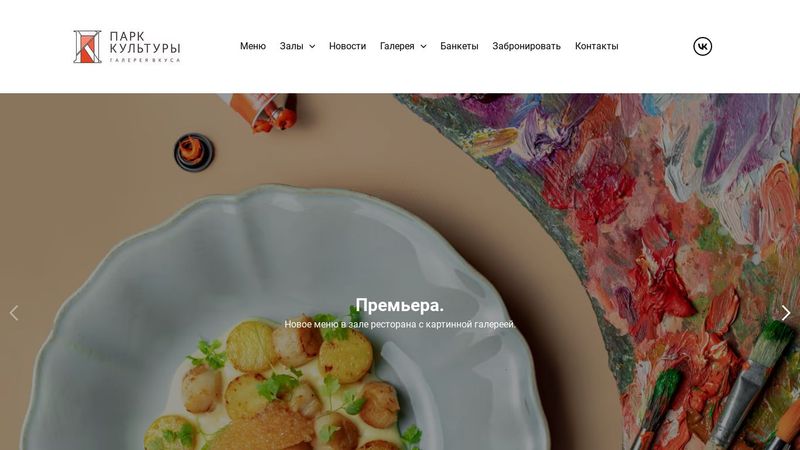Go to the previous slide arrow
Viewport: 800px width, 450px height.
(14, 313)
